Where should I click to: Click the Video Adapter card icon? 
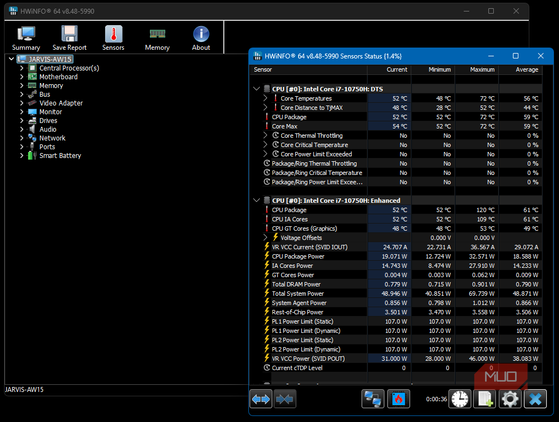[32, 103]
